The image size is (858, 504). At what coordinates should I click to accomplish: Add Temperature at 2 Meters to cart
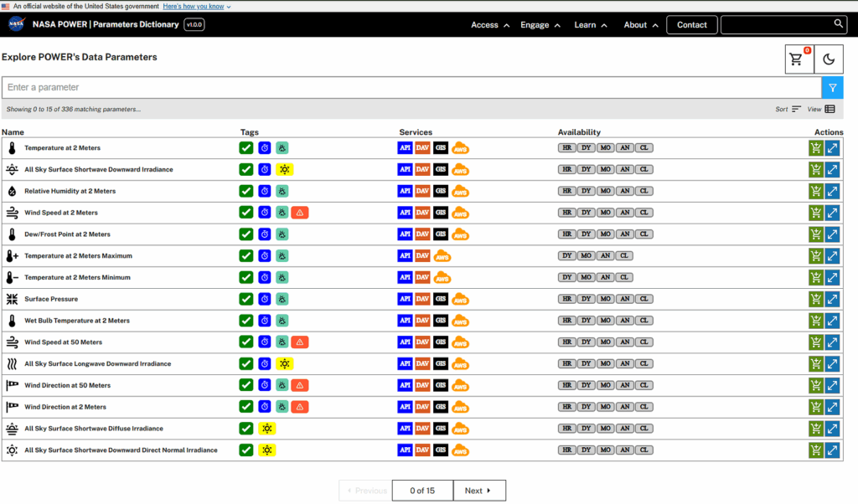(815, 148)
